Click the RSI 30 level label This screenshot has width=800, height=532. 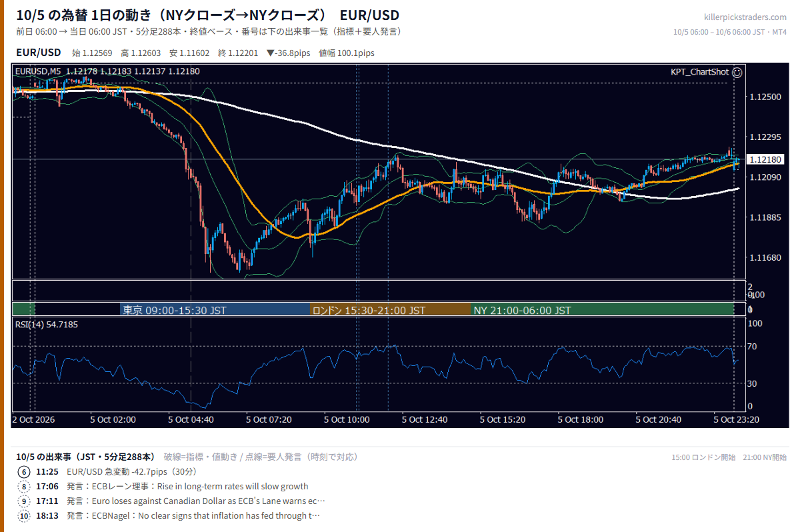753,383
